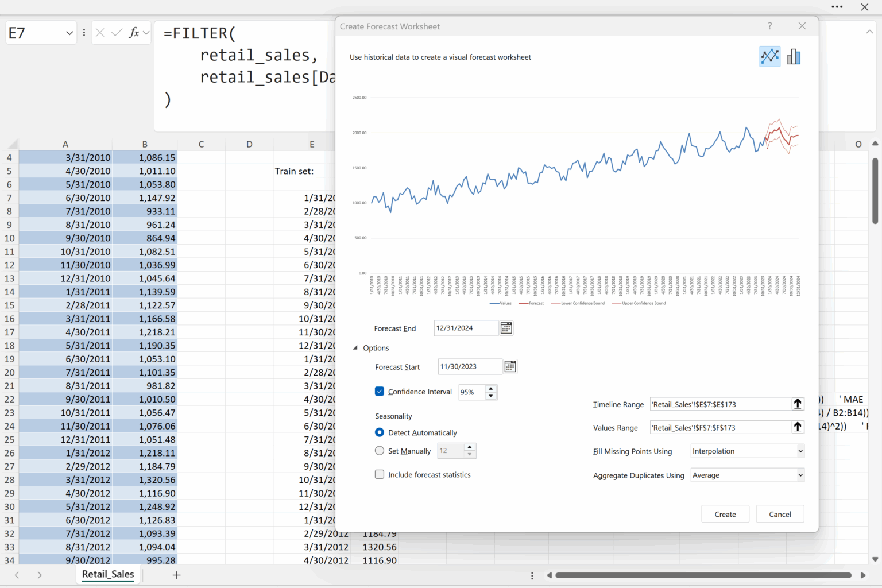Collapse the Options section
The image size is (882, 588).
click(355, 348)
